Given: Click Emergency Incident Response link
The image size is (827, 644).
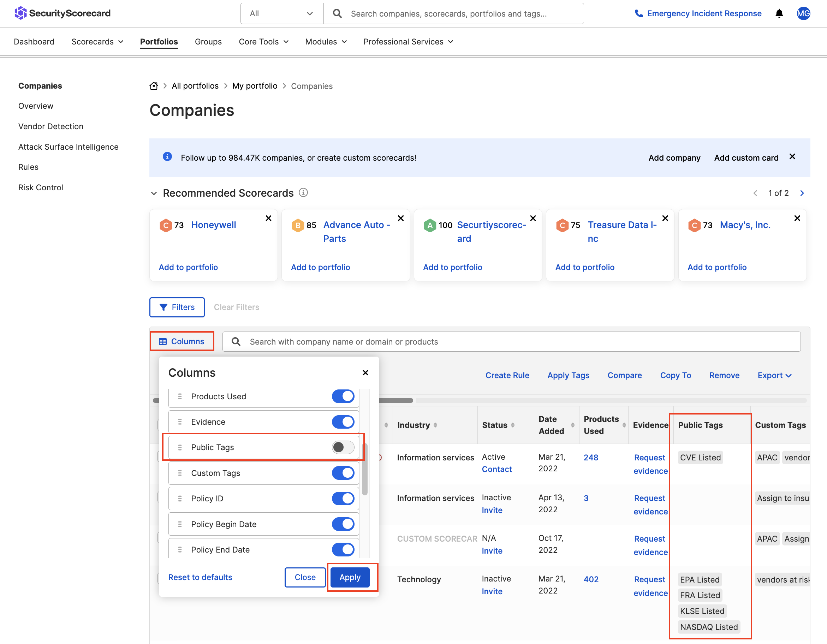Looking at the screenshot, I should coord(698,14).
